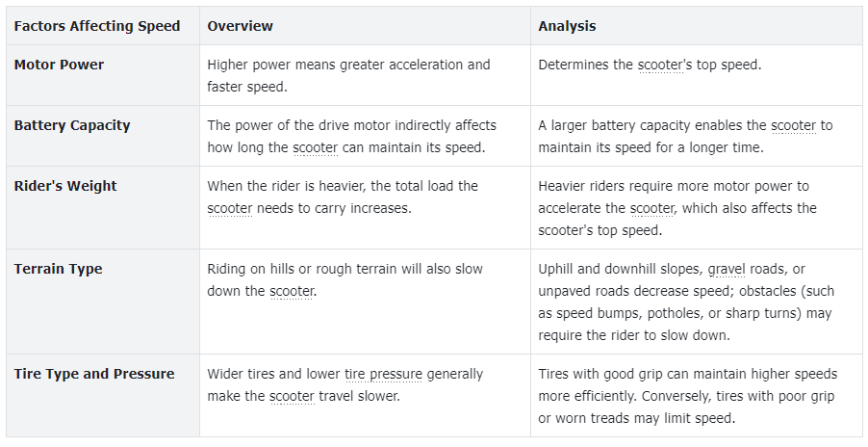Click 'scooter' link in Battery Capacity analysis
The image size is (868, 447).
pos(793,126)
